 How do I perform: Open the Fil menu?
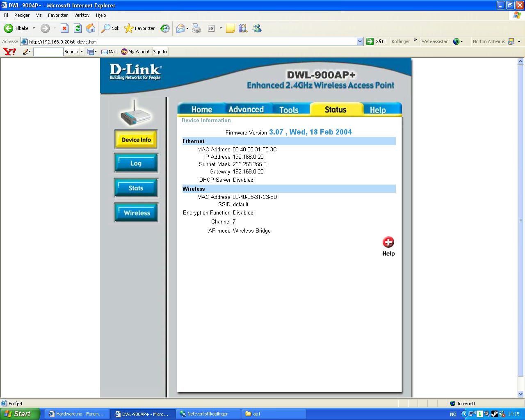pos(6,15)
